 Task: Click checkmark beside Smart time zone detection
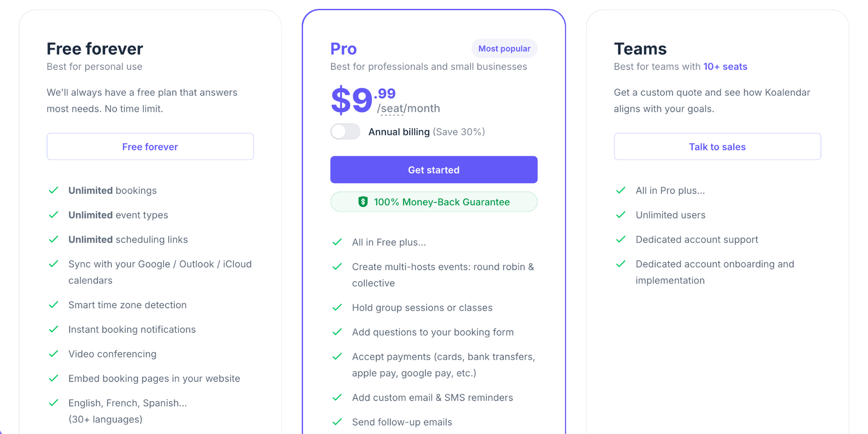tap(53, 305)
